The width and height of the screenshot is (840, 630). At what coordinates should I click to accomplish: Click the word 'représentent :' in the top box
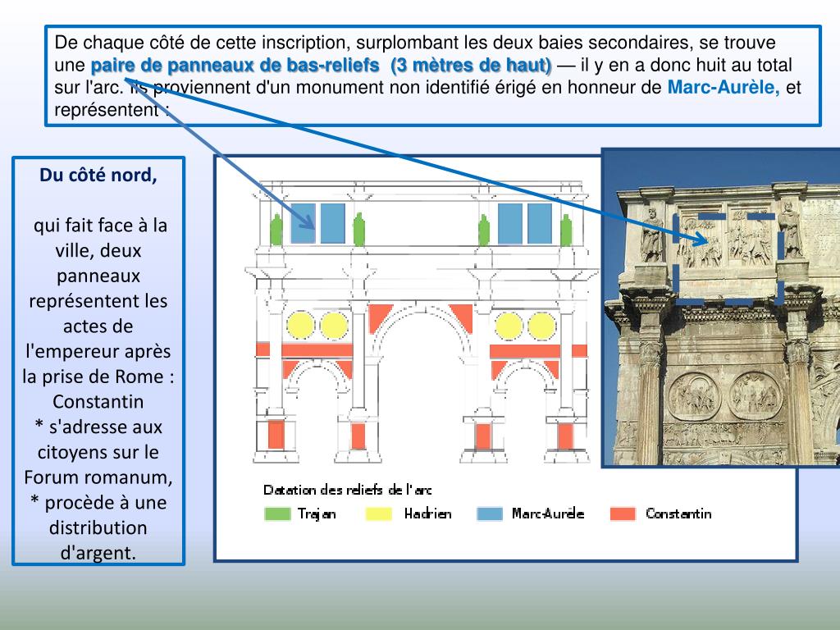tap(112, 110)
